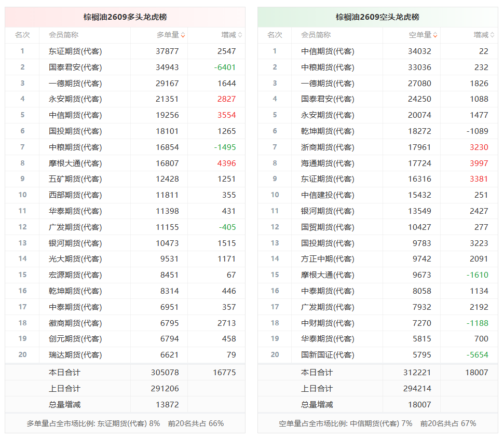504x438 pixels.
Task: Click short table daily total 312221
Action: (x=417, y=373)
